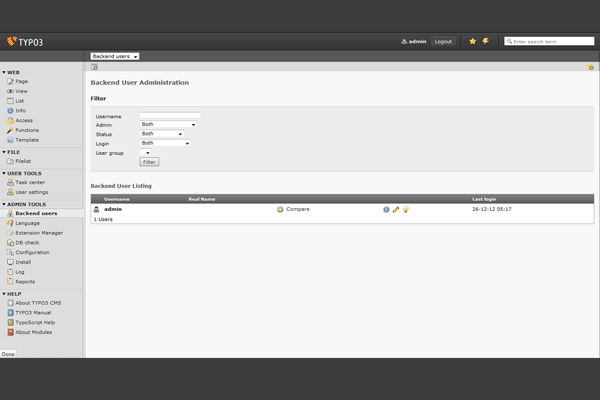Open the DB check icon
Screen dimensions: 600x400
pos(10,243)
